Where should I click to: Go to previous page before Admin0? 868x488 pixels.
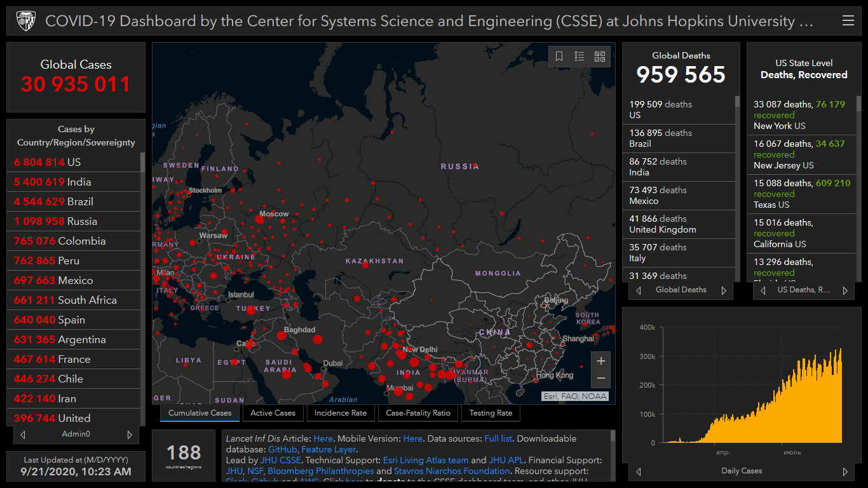coord(24,435)
